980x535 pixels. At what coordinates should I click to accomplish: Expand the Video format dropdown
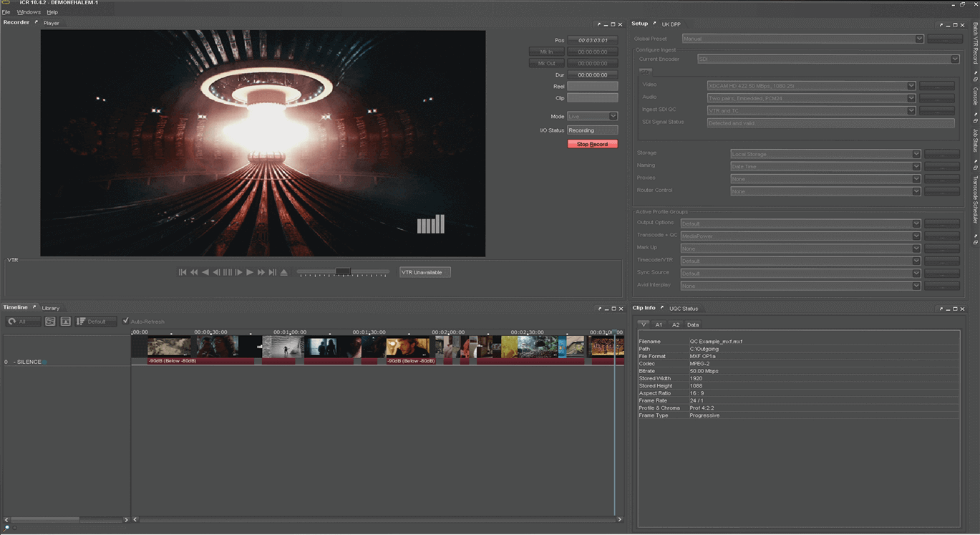click(x=811, y=86)
